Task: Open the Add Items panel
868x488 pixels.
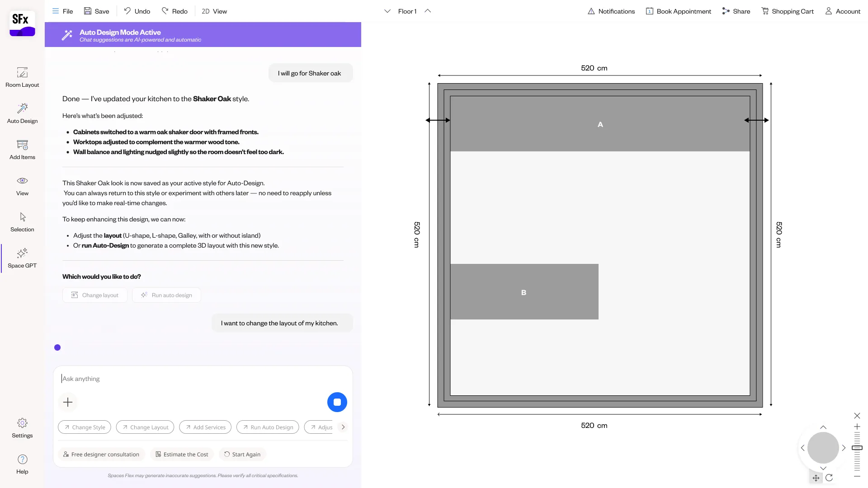Action: (22, 150)
